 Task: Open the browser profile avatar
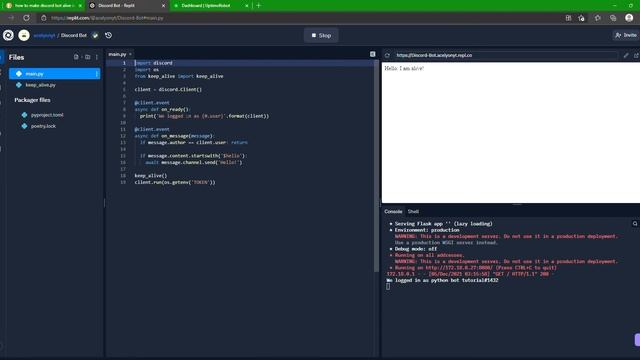point(629,18)
